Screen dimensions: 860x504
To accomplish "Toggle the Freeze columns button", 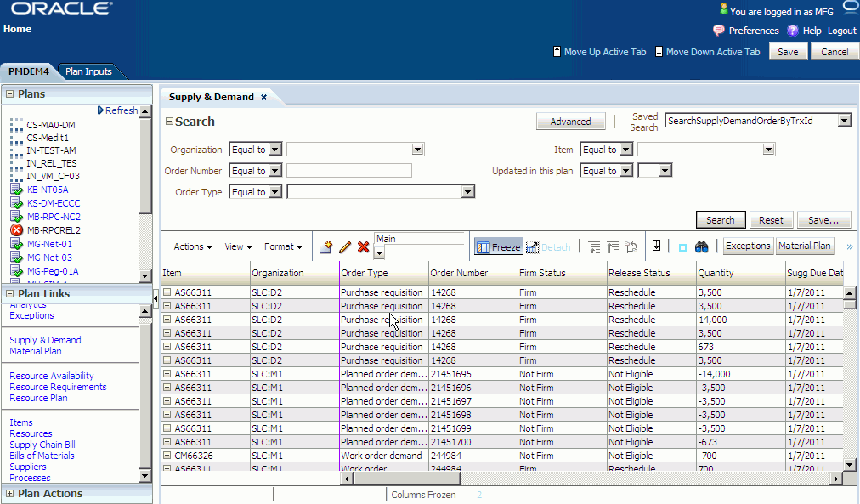I will click(498, 246).
